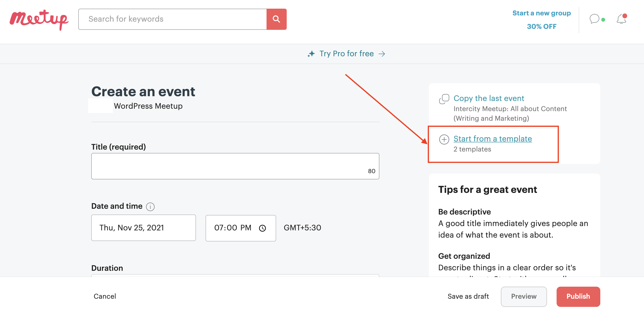
Task: Click the Duration label
Action: click(x=107, y=268)
